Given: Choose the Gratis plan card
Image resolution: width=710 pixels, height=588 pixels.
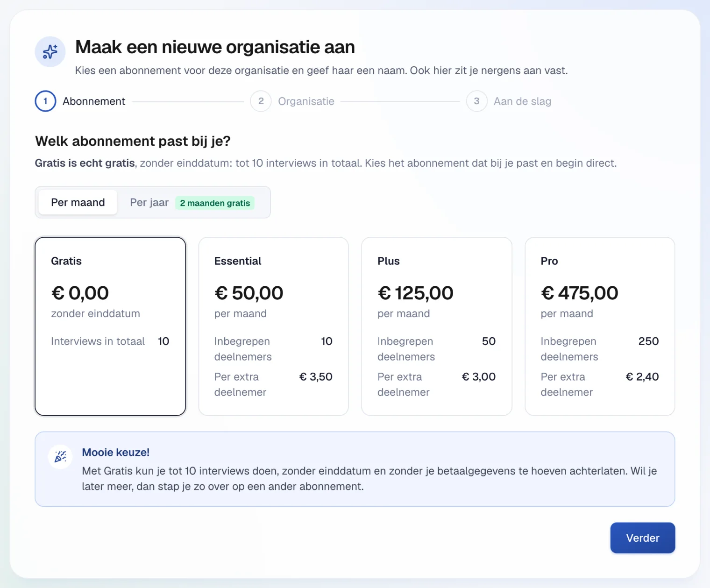Looking at the screenshot, I should pyautogui.click(x=110, y=326).
